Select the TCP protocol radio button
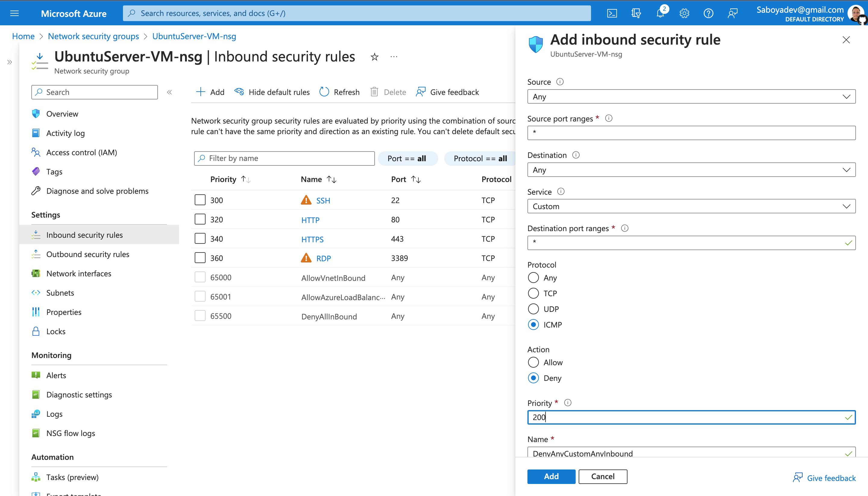This screenshot has height=496, width=868. [x=533, y=293]
